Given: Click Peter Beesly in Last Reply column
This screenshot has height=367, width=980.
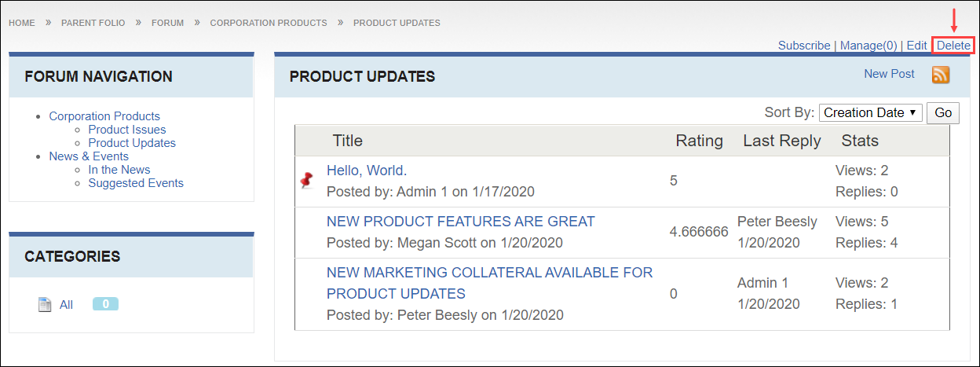Looking at the screenshot, I should pos(777,222).
